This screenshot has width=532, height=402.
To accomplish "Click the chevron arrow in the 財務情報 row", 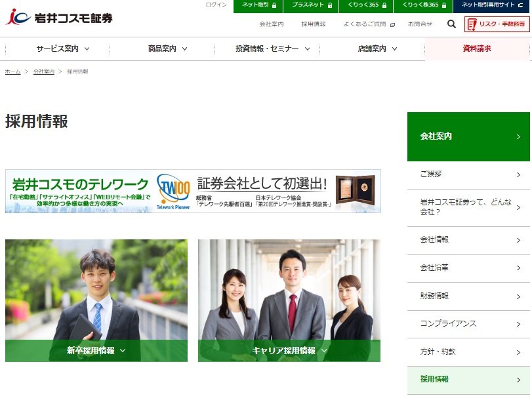I will coord(518,297).
